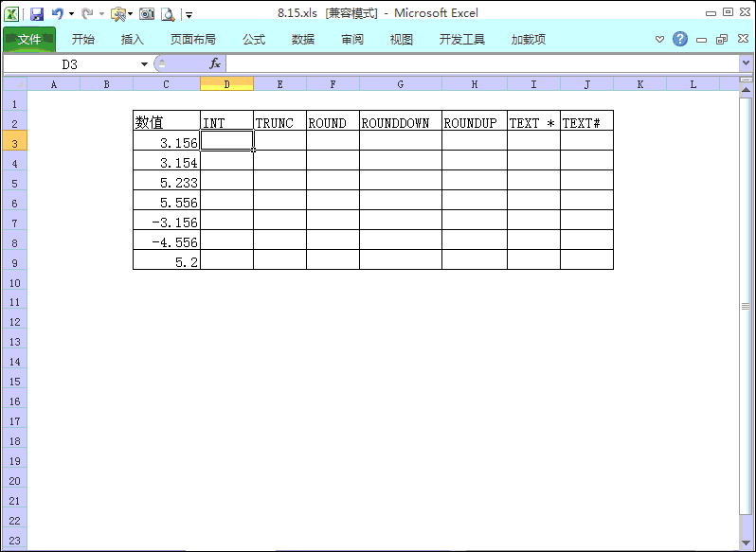Expand the tools icon dropdown arrow
The image size is (756, 552).
coord(130,14)
